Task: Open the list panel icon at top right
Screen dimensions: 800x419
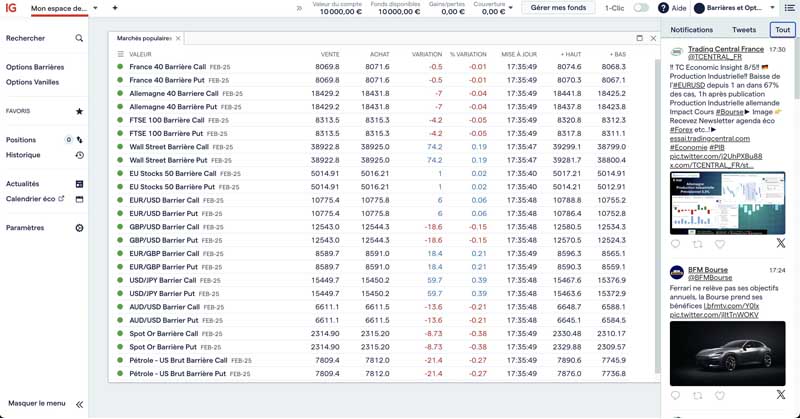Action: click(x=789, y=8)
